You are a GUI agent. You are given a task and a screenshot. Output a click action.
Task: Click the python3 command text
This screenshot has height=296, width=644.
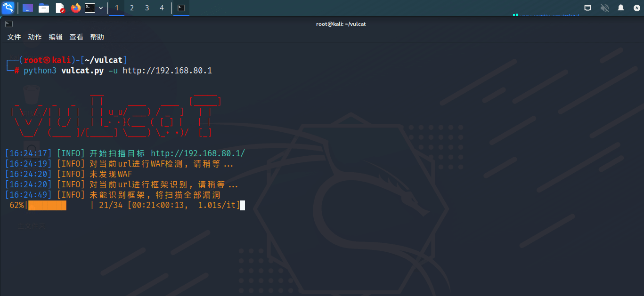click(x=40, y=71)
